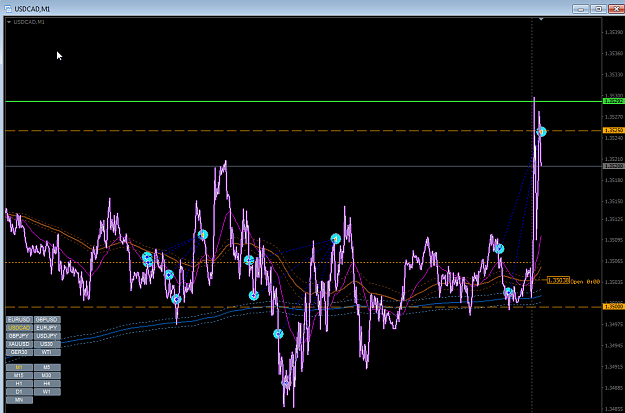
Task: Change timeframe to M30
Action: tap(47, 376)
